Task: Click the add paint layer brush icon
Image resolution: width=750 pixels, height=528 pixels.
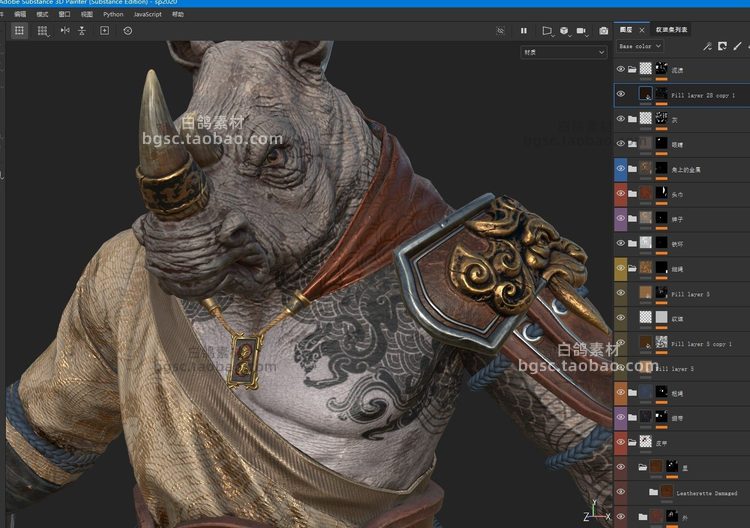Action: click(x=737, y=46)
